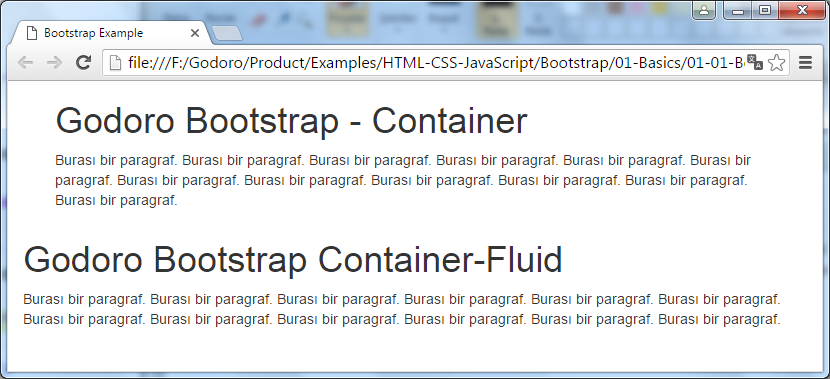Open the Chrome hamburger menu

point(805,62)
